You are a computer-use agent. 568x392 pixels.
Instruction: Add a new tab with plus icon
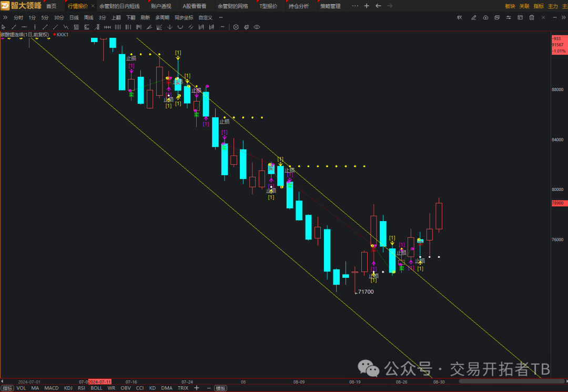point(367,6)
